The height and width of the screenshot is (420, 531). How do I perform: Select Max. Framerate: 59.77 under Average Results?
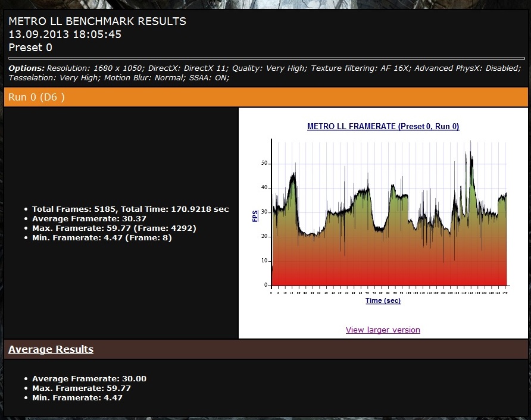pos(82,388)
